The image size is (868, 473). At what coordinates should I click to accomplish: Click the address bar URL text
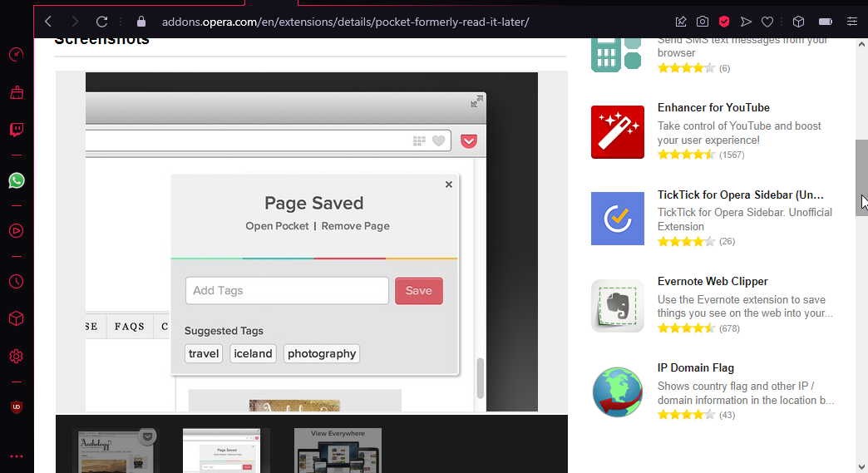pos(345,22)
